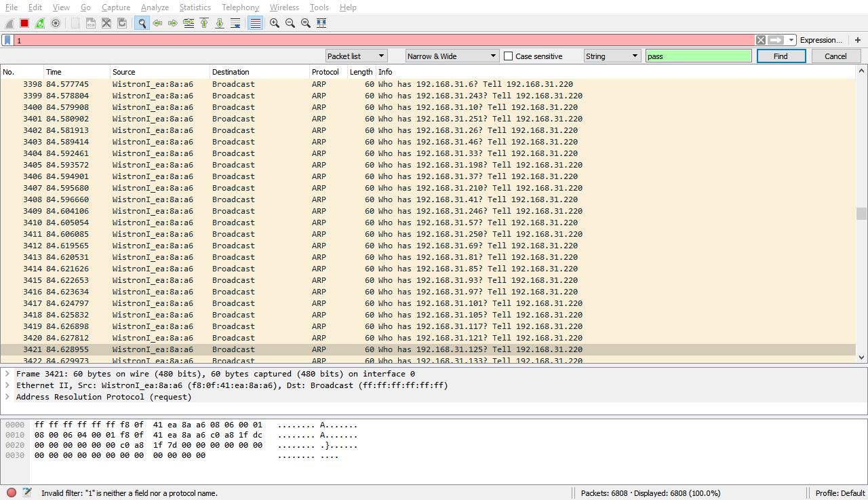This screenshot has width=868, height=500.
Task: Go to the last packet
Action: click(x=220, y=23)
